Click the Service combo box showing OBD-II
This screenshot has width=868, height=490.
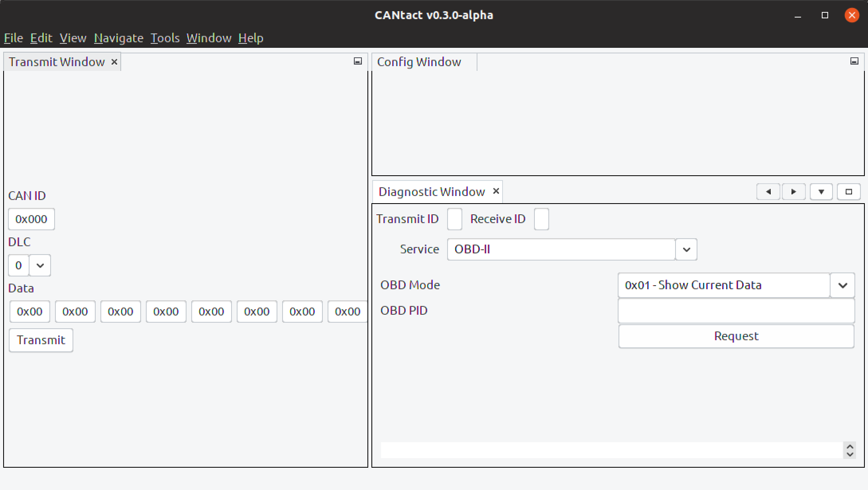pos(561,249)
